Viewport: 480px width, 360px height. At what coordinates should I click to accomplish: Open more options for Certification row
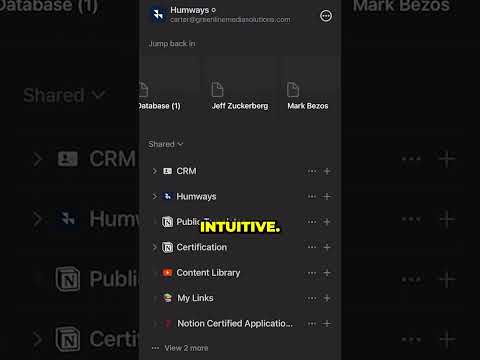click(312, 247)
